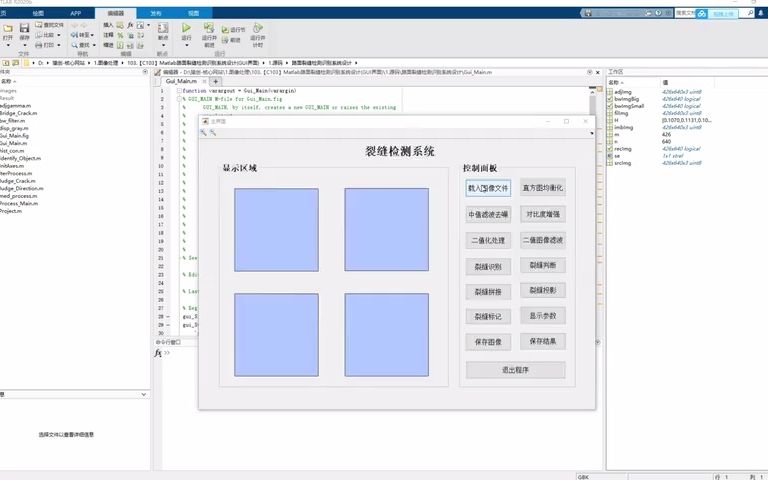Click the 中值滤波去噪 button

click(488, 214)
